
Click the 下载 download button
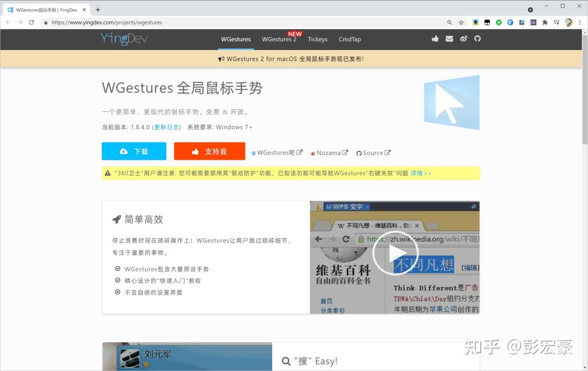pos(133,151)
